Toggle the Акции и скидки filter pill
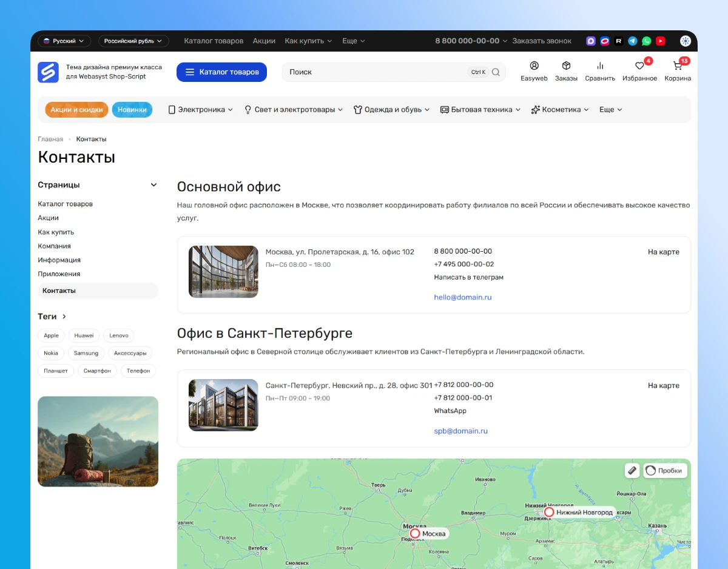728x569 pixels. point(76,109)
